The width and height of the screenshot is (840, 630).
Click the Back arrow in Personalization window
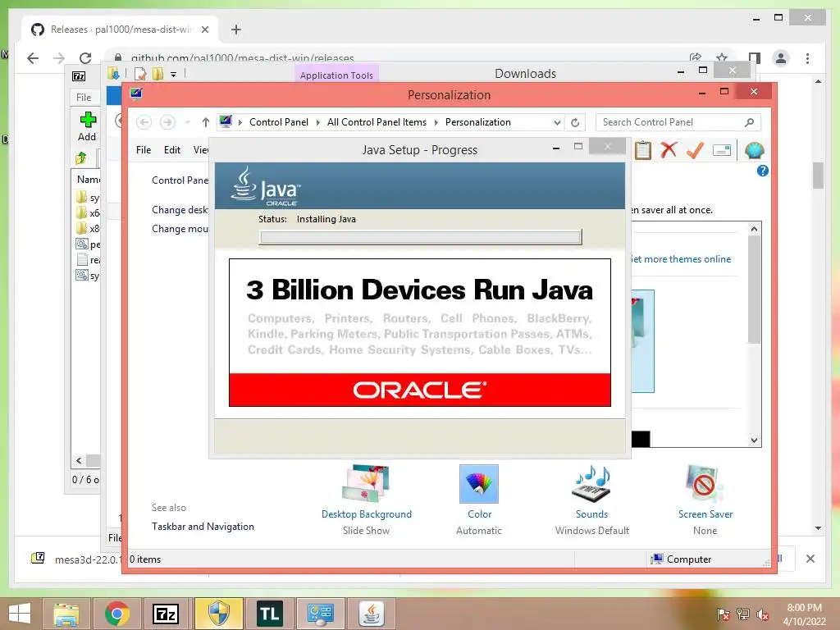144,122
